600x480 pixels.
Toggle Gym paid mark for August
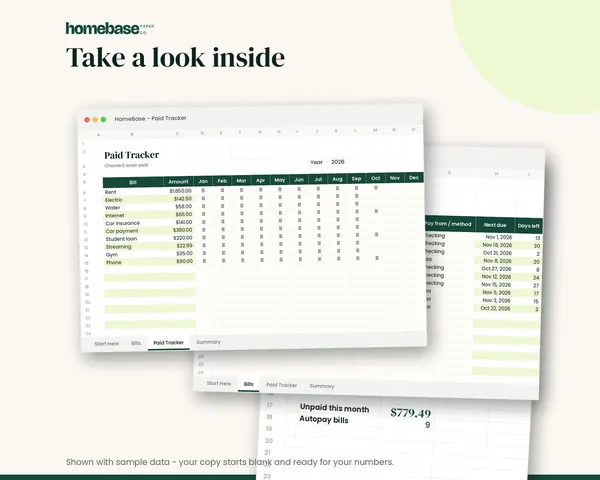pyautogui.click(x=338, y=251)
